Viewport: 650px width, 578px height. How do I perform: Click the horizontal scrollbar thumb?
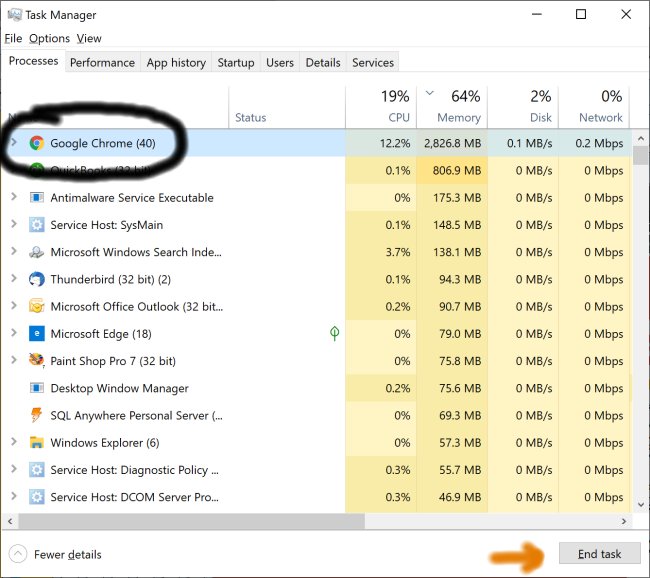coord(191,521)
